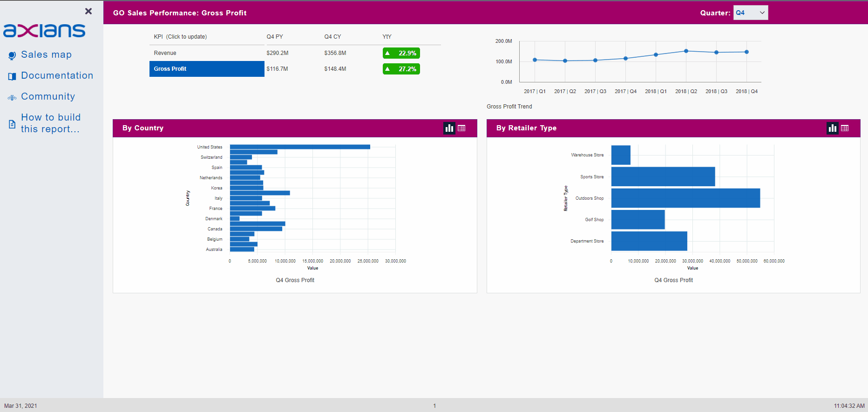Image resolution: width=868 pixels, height=412 pixels.
Task: Show By Retailer Type as bar chart
Action: coord(833,128)
